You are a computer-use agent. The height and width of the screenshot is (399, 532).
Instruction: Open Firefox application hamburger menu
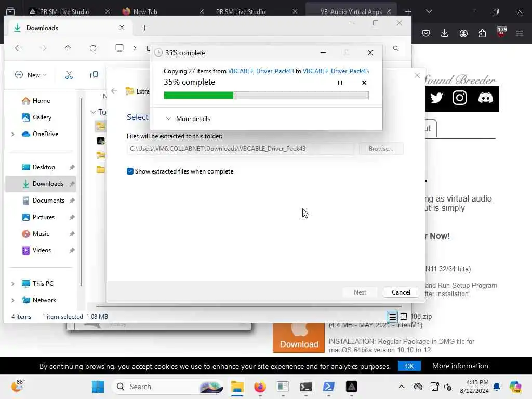click(x=520, y=33)
